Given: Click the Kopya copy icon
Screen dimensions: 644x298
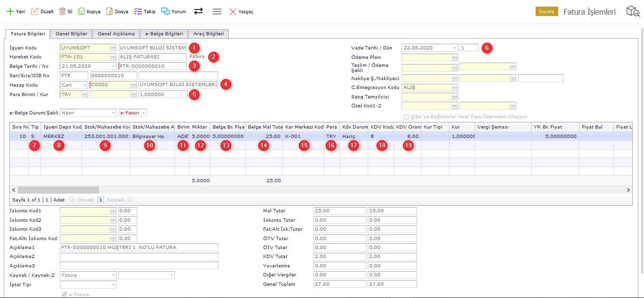Looking at the screenshot, I should tap(82, 11).
